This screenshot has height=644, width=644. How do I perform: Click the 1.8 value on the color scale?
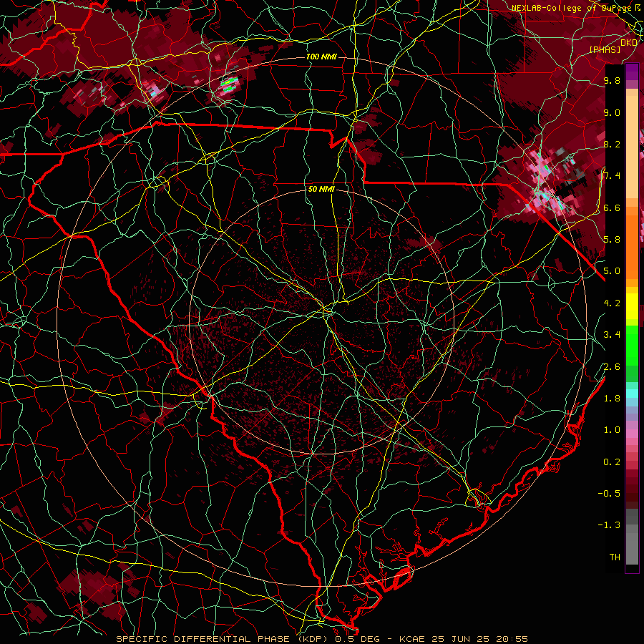pyautogui.click(x=612, y=399)
